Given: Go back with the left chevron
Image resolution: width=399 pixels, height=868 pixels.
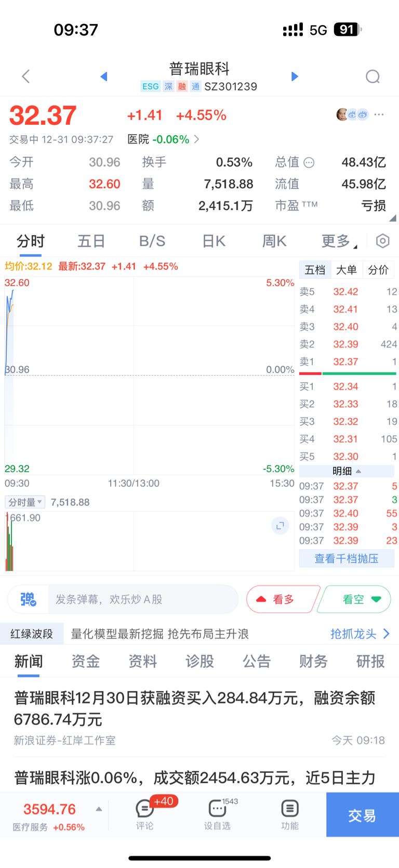Looking at the screenshot, I should click(x=25, y=76).
